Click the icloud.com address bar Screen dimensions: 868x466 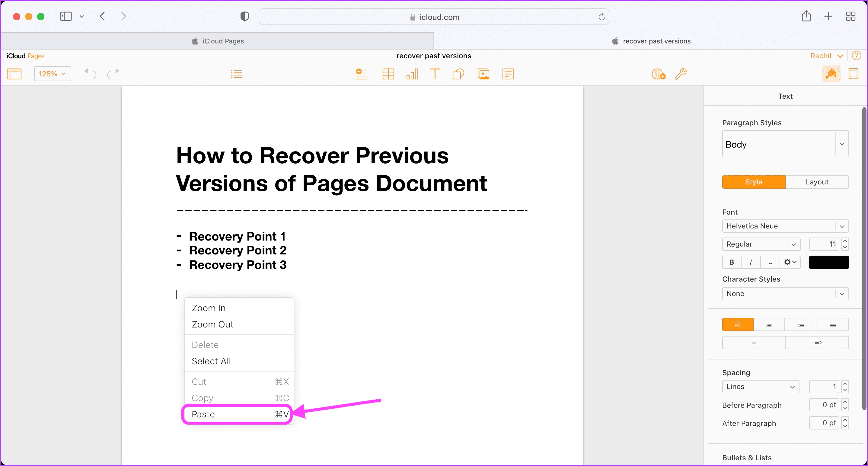click(434, 17)
